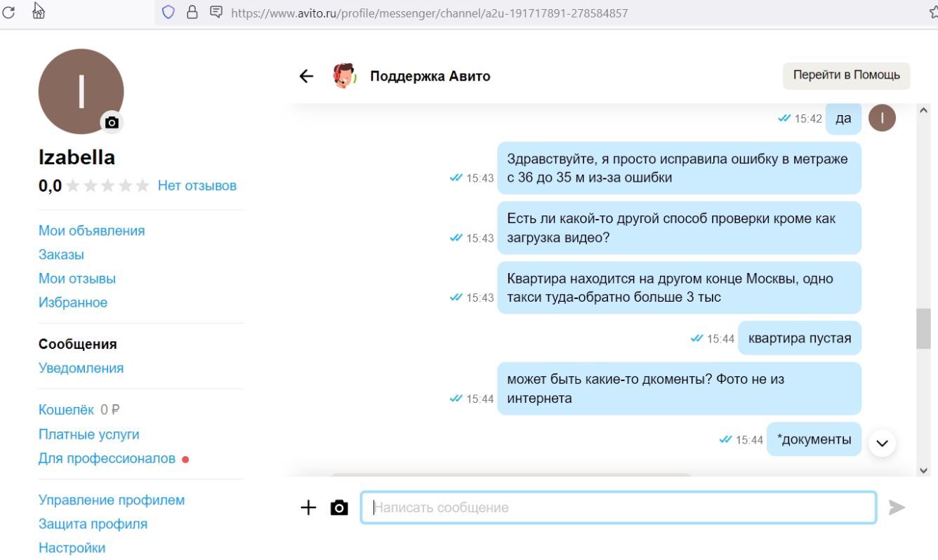The height and width of the screenshot is (560, 938).
Task: Click the chat scrollbar down arrow
Action: pos(923,471)
